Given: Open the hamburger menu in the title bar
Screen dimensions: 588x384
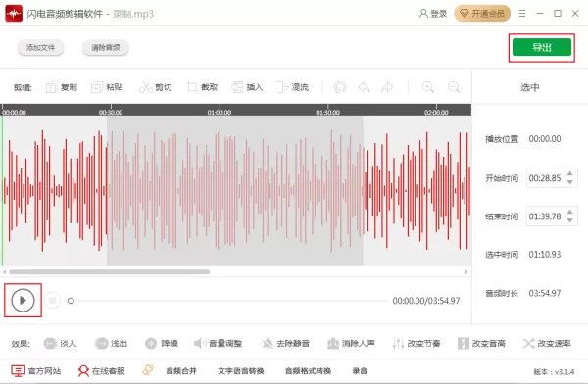Looking at the screenshot, I should [x=522, y=14].
